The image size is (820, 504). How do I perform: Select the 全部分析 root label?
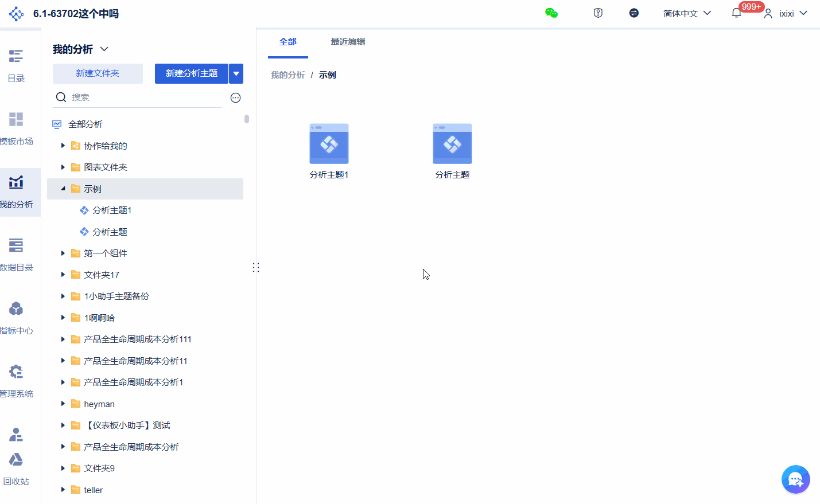[86, 124]
